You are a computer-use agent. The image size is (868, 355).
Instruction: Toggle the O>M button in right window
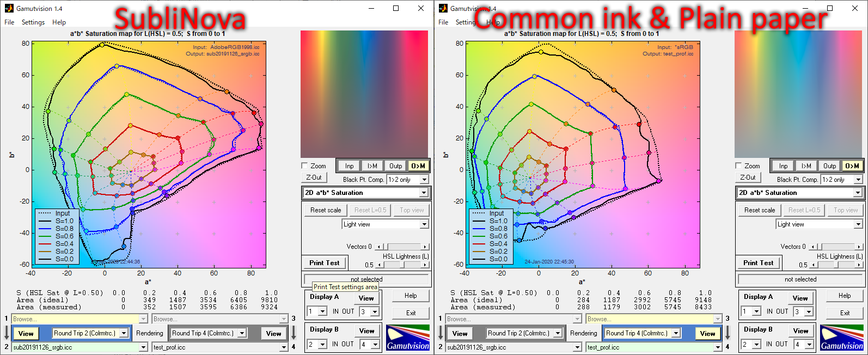[x=852, y=166]
